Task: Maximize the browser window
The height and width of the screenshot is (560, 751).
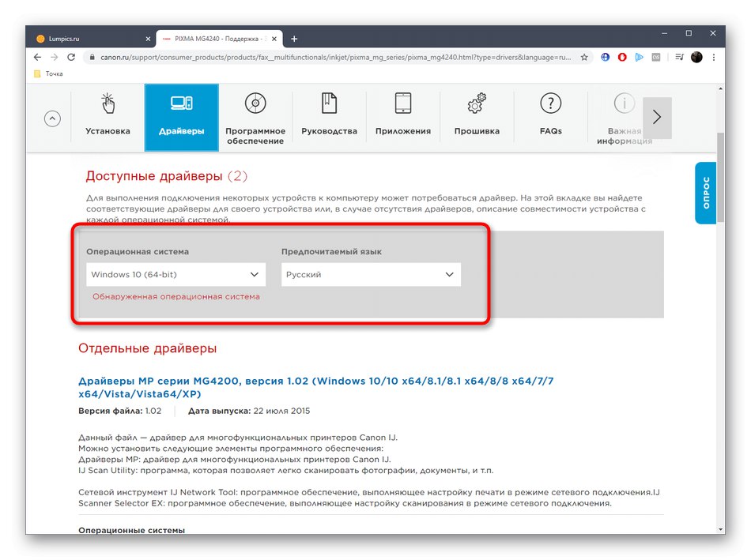Action: tap(689, 33)
